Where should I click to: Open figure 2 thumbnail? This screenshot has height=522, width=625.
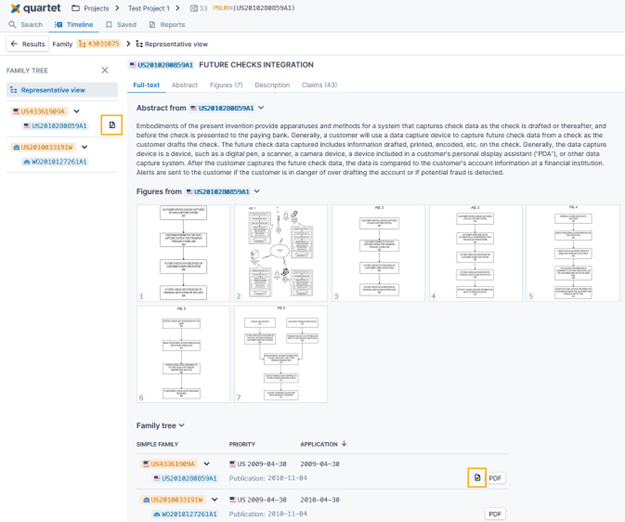click(279, 253)
